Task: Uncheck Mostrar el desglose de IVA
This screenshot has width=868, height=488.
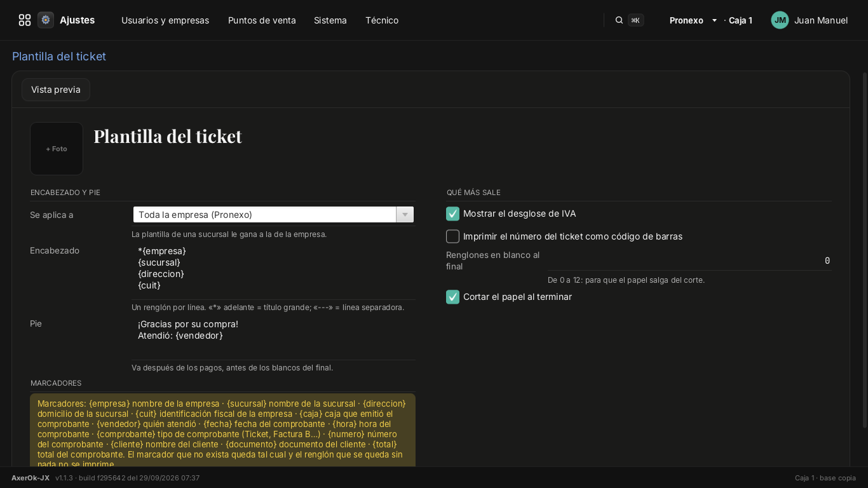Action: point(452,213)
